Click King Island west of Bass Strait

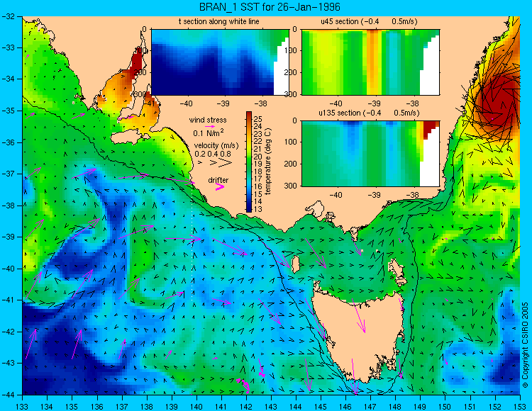[x=295, y=264]
